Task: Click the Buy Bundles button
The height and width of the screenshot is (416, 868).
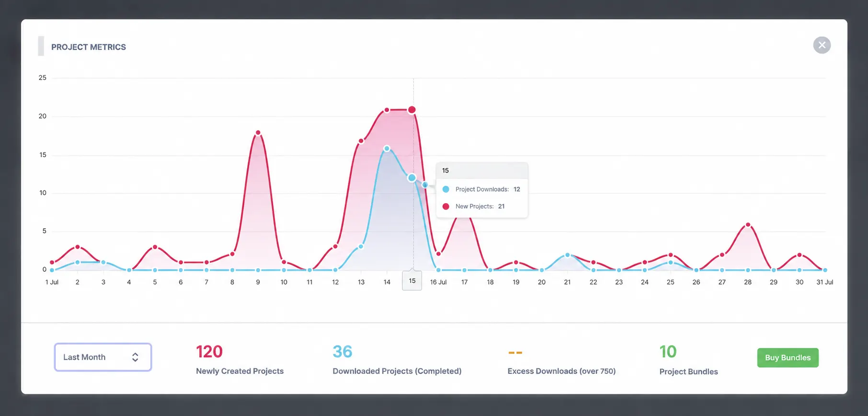Action: [788, 358]
